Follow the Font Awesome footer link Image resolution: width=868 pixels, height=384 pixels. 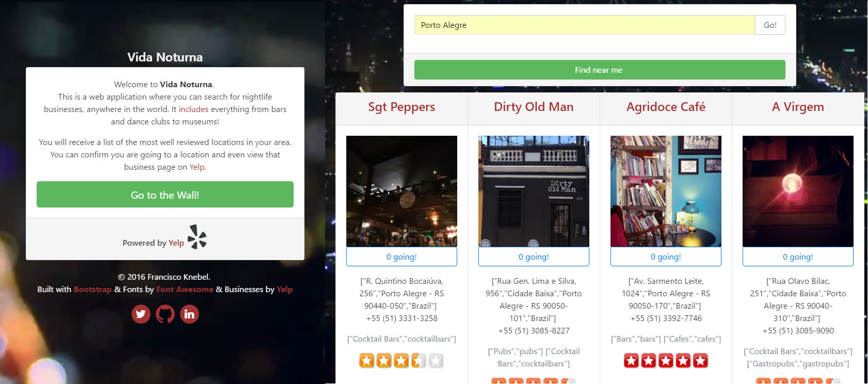point(185,290)
